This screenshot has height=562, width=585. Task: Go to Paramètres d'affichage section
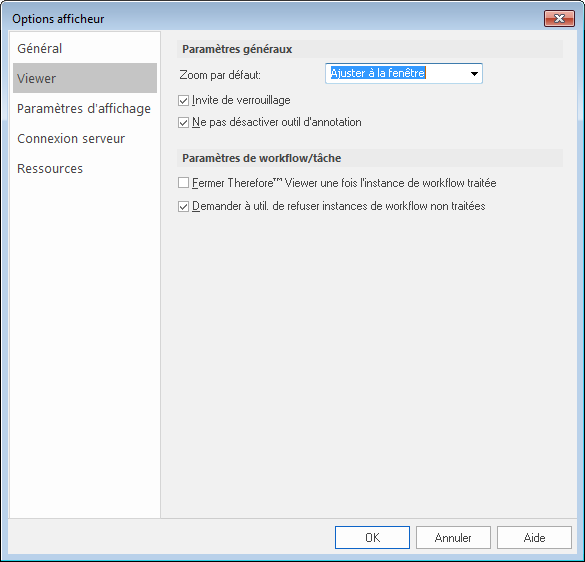(85, 109)
